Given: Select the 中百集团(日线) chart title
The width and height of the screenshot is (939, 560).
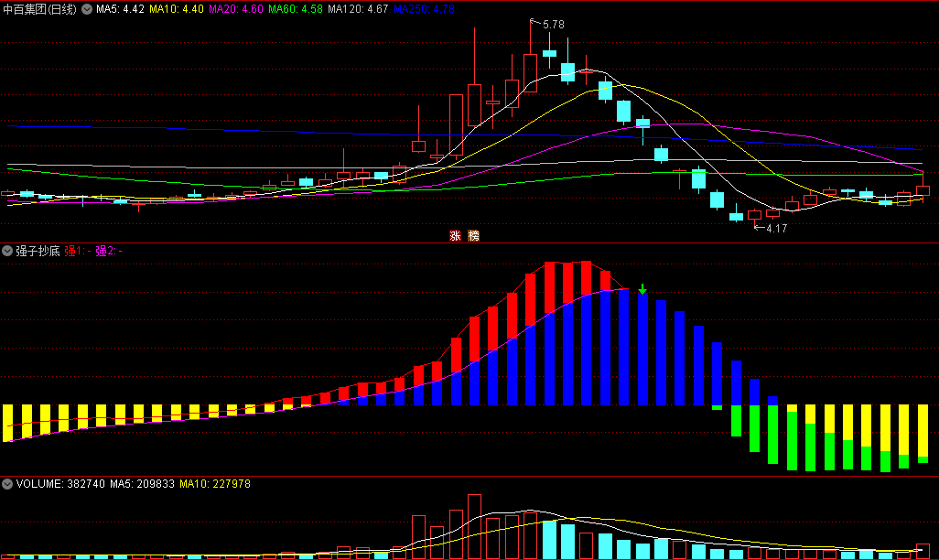Looking at the screenshot, I should coord(39,9).
